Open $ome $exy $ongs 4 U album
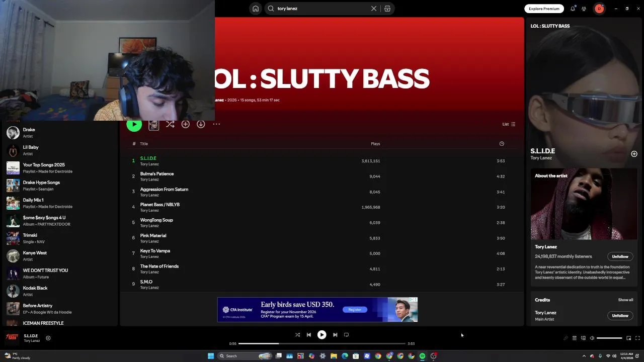Screen dimensions: 644x362 (x=60, y=221)
